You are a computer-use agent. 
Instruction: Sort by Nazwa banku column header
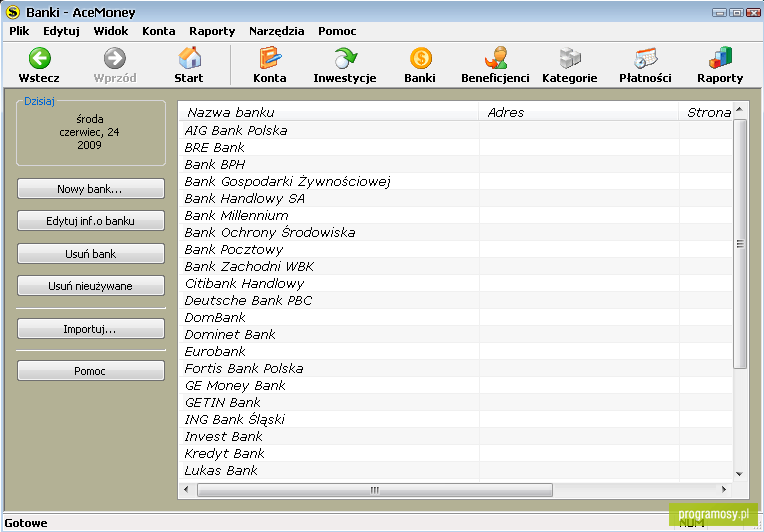pos(329,112)
